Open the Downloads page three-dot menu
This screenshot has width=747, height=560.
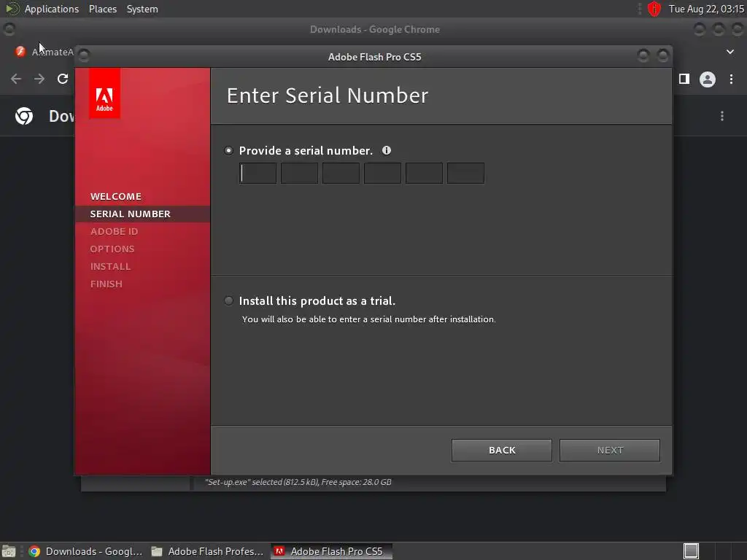click(722, 116)
